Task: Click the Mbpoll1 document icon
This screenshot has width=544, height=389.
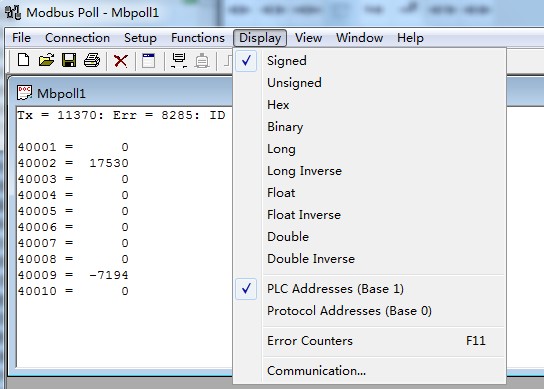Action: (x=24, y=93)
